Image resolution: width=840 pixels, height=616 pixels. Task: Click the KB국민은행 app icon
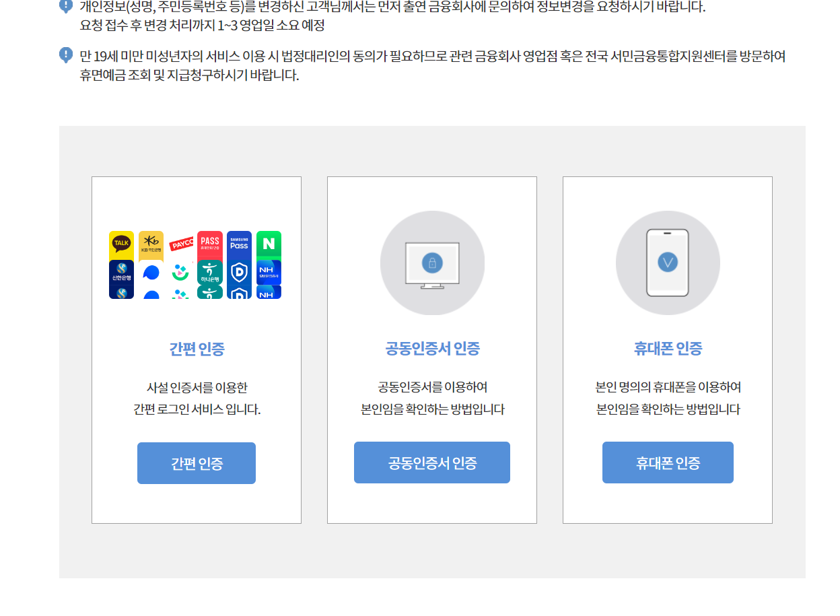[x=151, y=244]
